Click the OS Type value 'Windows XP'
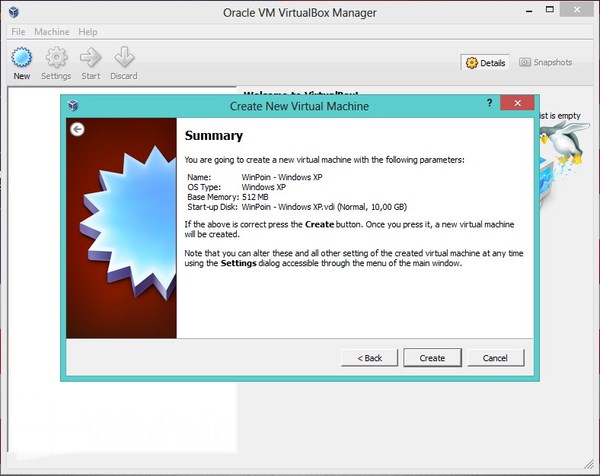The width and height of the screenshot is (600, 476). pyautogui.click(x=264, y=187)
